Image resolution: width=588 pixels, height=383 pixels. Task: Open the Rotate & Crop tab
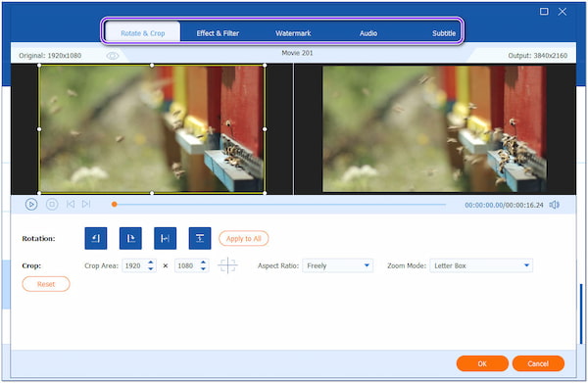pos(142,33)
